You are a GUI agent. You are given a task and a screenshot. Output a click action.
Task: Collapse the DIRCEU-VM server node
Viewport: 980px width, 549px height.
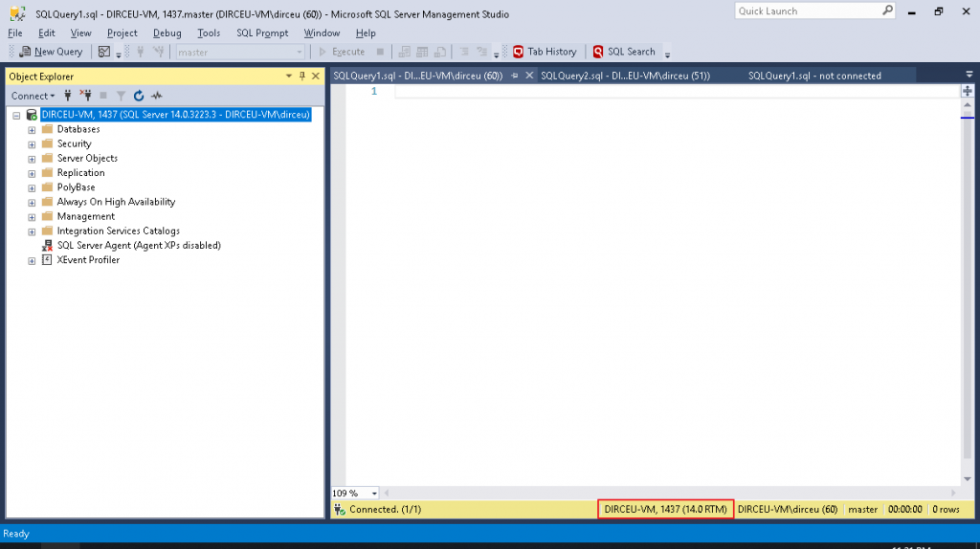coord(17,116)
